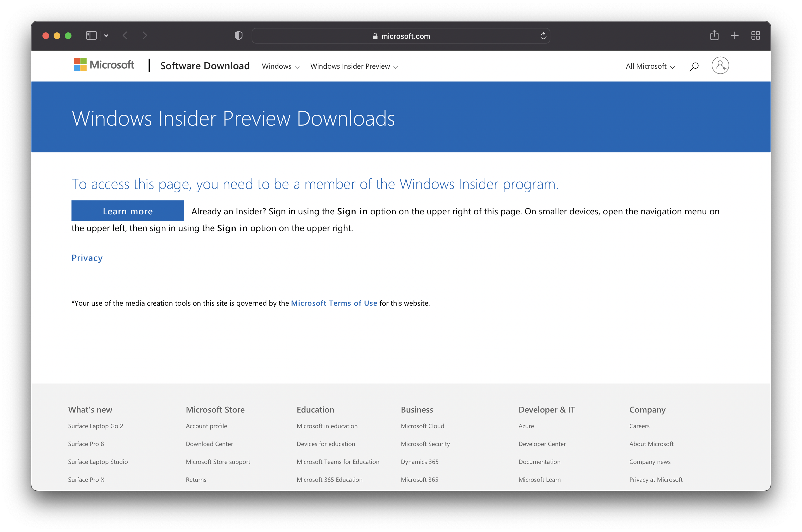Expand the Windows dropdown menu
802x532 pixels.
tap(280, 66)
